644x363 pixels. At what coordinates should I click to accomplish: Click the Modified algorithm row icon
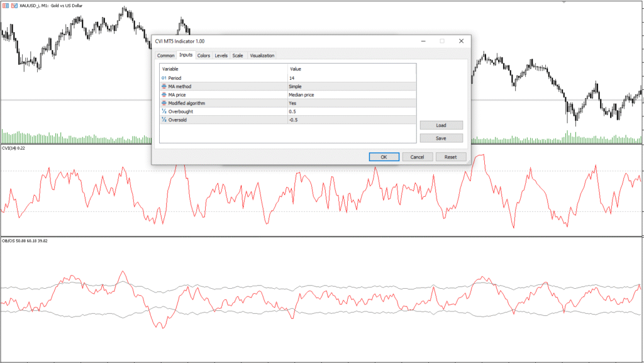point(164,103)
